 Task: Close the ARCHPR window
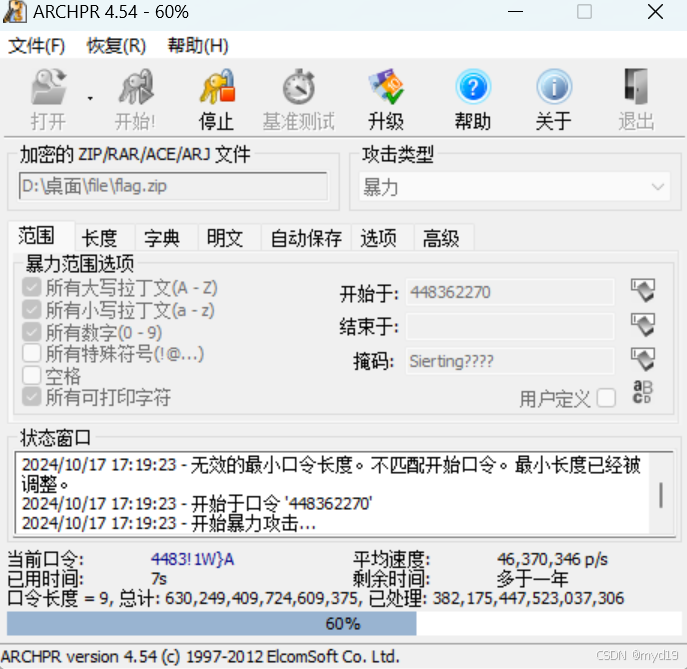point(655,12)
